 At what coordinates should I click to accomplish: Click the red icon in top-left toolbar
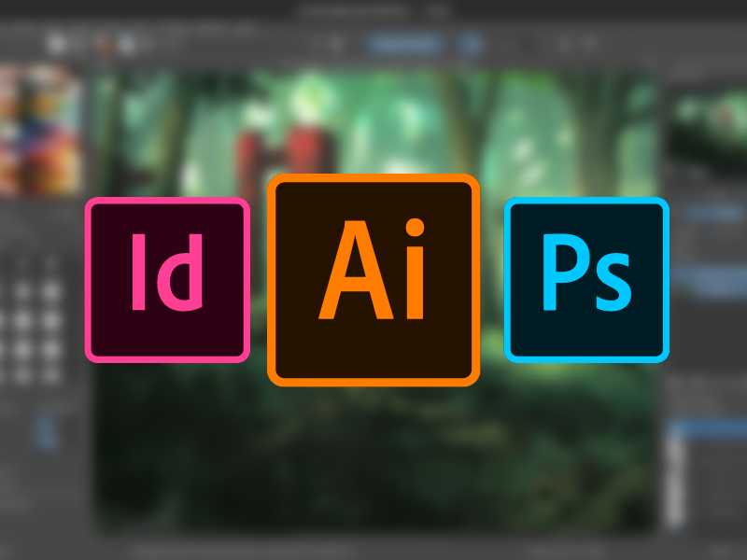[106, 44]
